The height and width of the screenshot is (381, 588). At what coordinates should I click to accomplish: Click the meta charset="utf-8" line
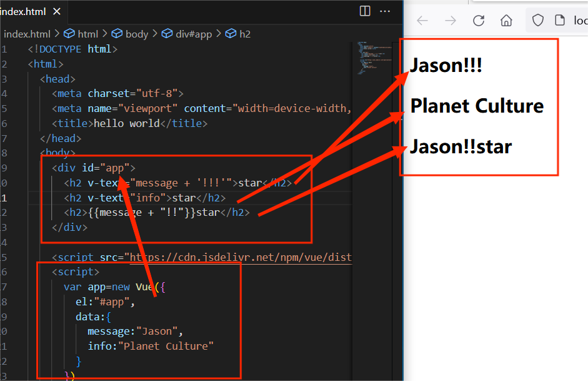tap(117, 93)
